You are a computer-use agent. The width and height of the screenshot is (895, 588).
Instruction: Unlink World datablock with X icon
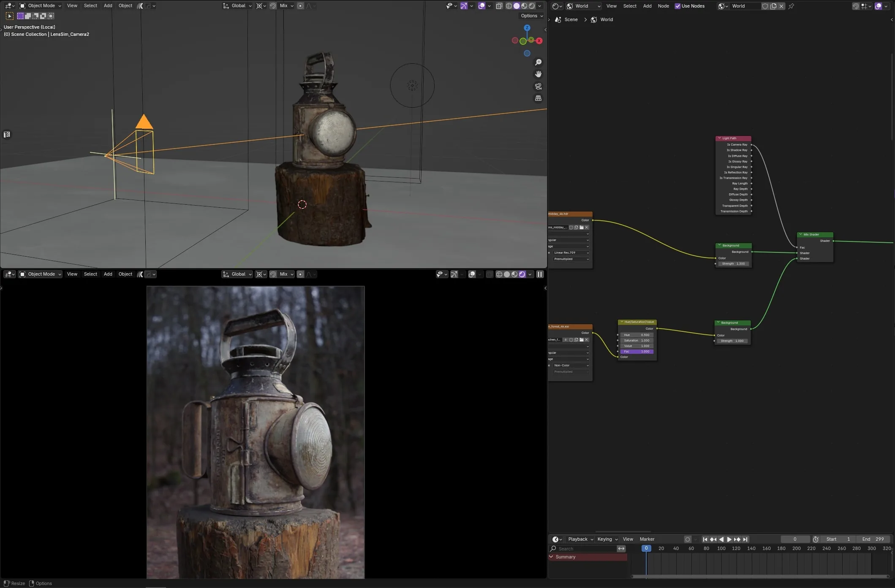(781, 6)
